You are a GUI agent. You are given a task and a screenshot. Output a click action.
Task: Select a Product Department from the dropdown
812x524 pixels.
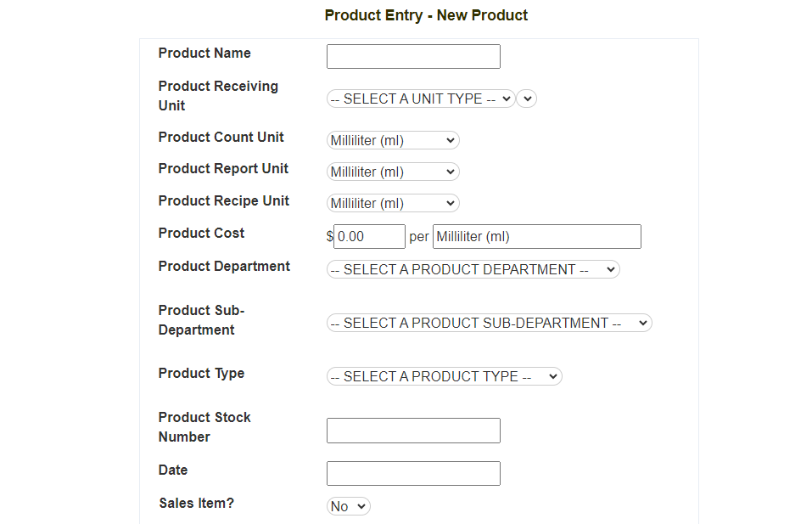473,269
